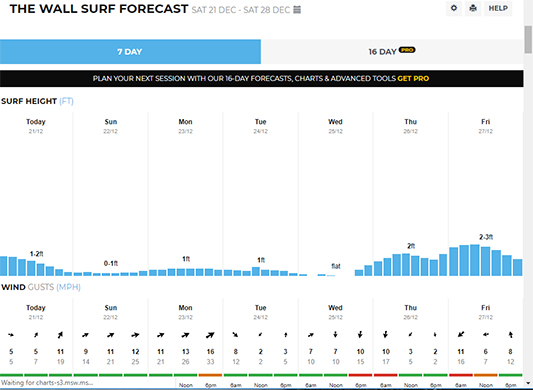The width and height of the screenshot is (533, 390).
Task: Select the Thu 26/12 surf height column
Action: [x=411, y=194]
